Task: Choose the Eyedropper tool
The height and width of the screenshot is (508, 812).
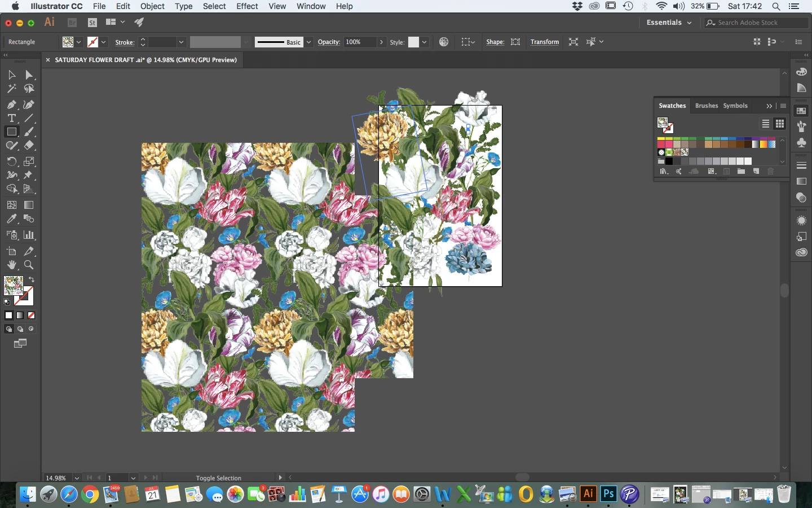Action: 11,219
